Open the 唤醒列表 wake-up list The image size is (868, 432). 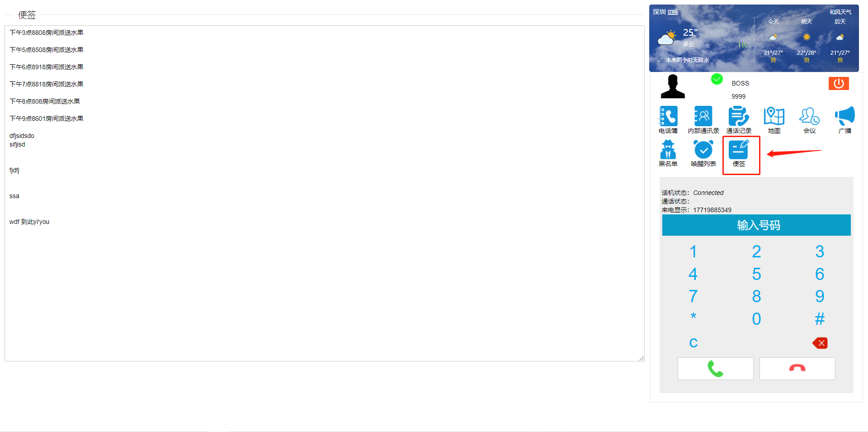[703, 154]
